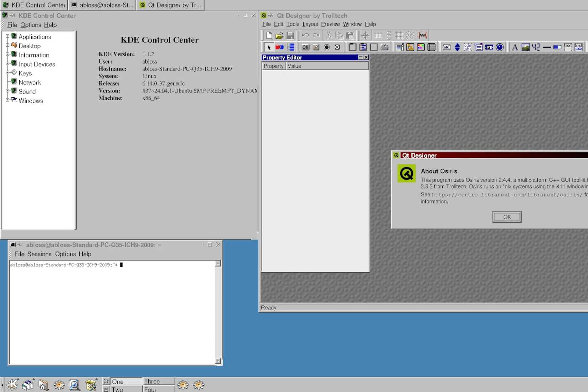Select the Radio Button widget tool
This screenshot has height=392, width=588.
pyautogui.click(x=327, y=47)
